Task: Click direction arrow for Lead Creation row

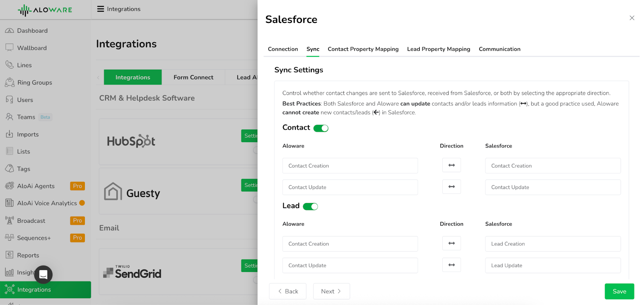Action: tap(452, 243)
